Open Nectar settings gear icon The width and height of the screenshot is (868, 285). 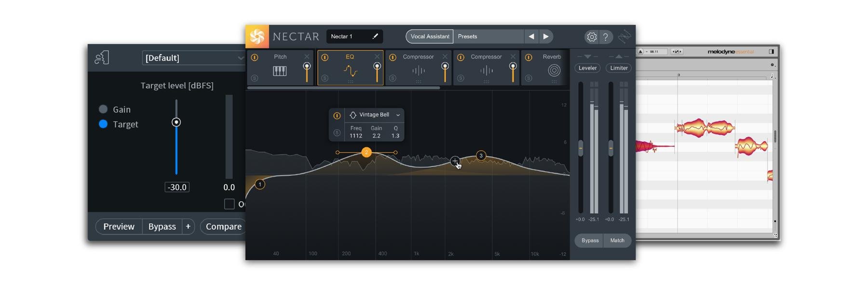coord(592,37)
